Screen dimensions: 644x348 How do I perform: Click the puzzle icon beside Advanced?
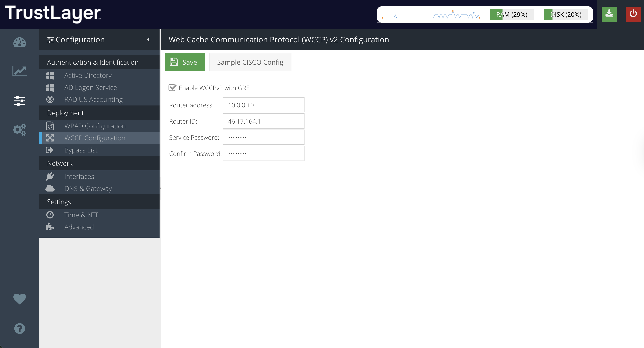click(x=50, y=227)
